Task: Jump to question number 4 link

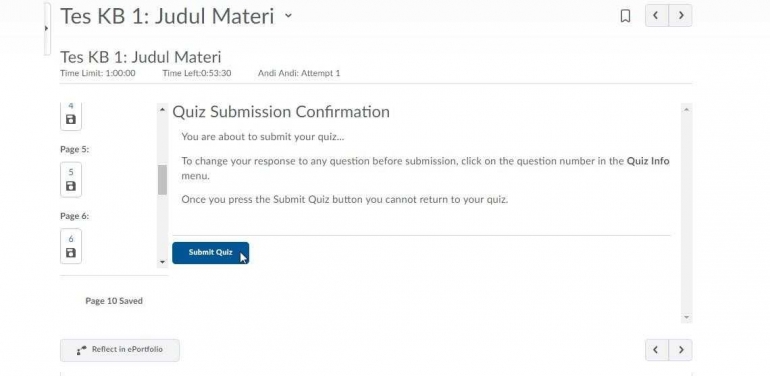Action: click(x=71, y=106)
